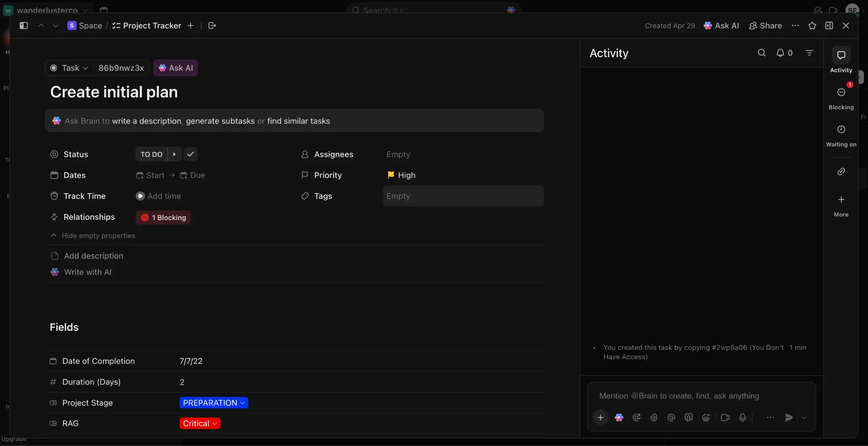Favorite this task with star icon

(x=812, y=25)
